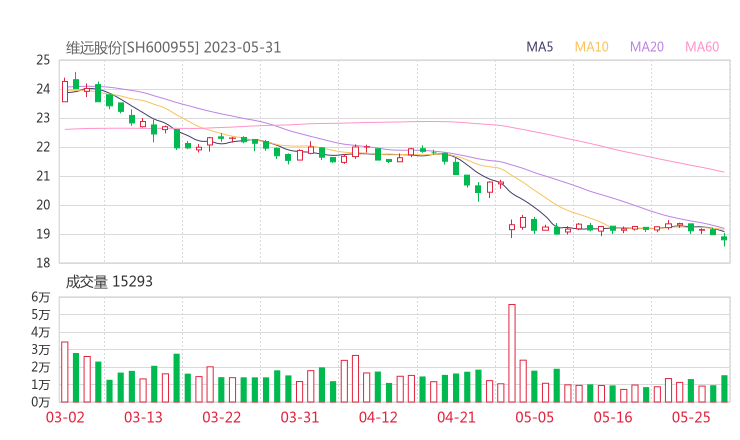The width and height of the screenshot is (740, 440).
Task: Click the last green candlestick near 18.8
Action: [x=724, y=239]
